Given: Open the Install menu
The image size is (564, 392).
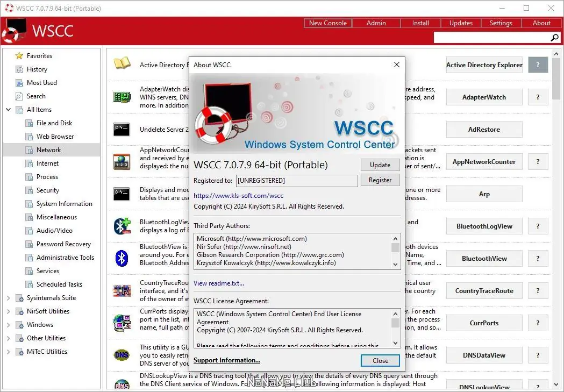Looking at the screenshot, I should tap(420, 23).
